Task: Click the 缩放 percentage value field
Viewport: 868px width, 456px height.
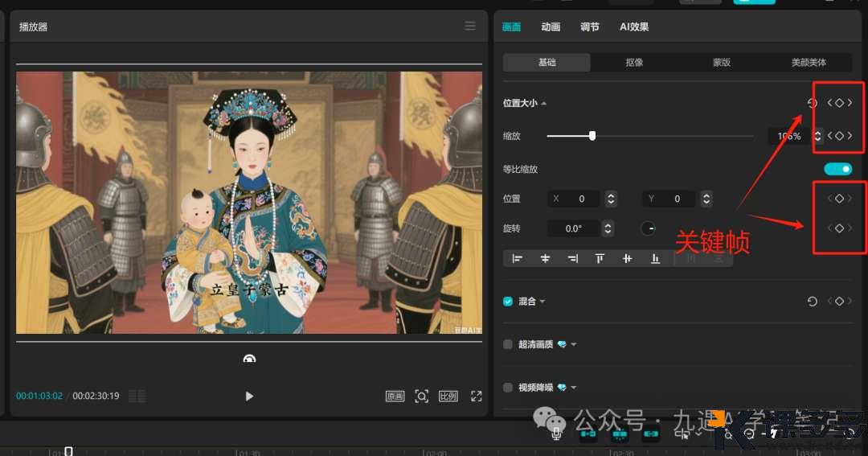Action: 790,136
